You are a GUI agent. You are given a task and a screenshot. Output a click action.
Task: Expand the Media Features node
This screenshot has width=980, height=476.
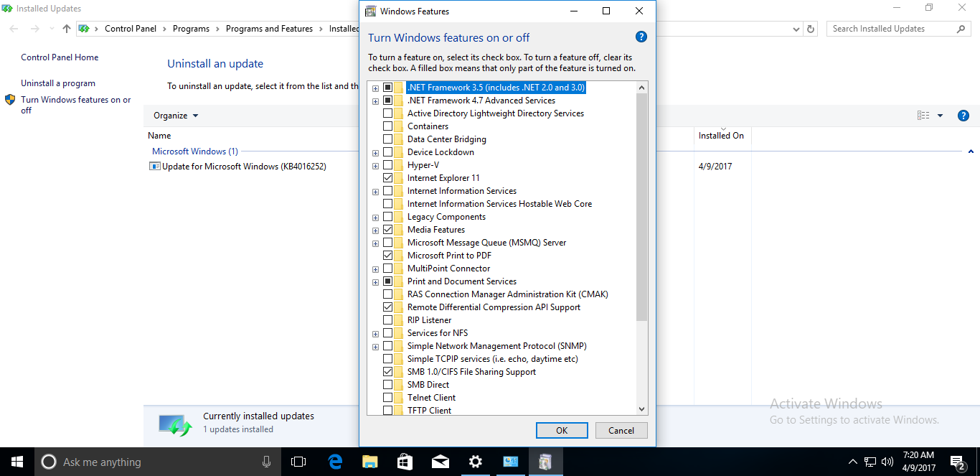point(375,230)
